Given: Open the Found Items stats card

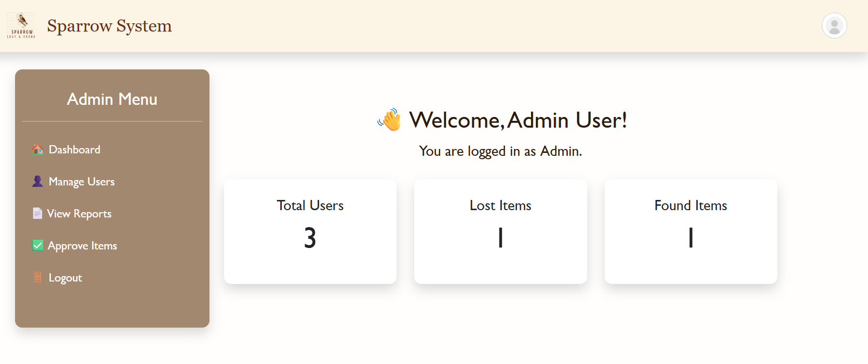Looking at the screenshot, I should (x=691, y=232).
